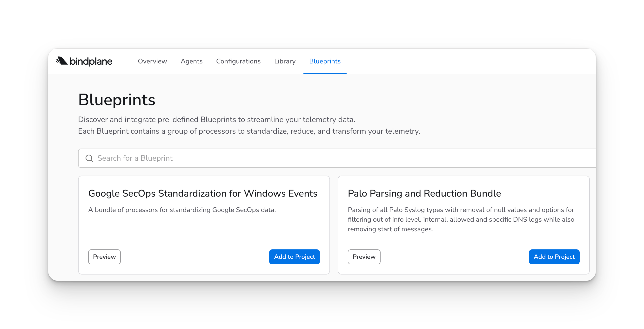Add Palo Parsing bundle to project
This screenshot has width=644, height=329.
coord(554,257)
